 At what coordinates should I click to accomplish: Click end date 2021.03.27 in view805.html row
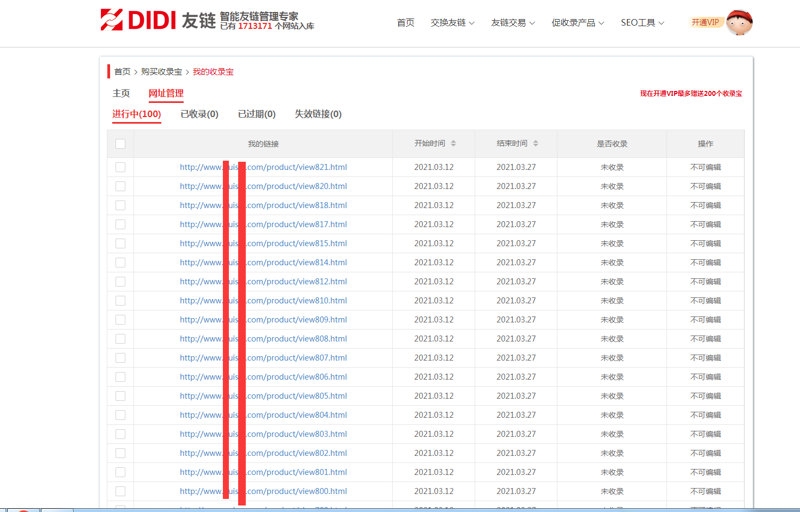[516, 396]
